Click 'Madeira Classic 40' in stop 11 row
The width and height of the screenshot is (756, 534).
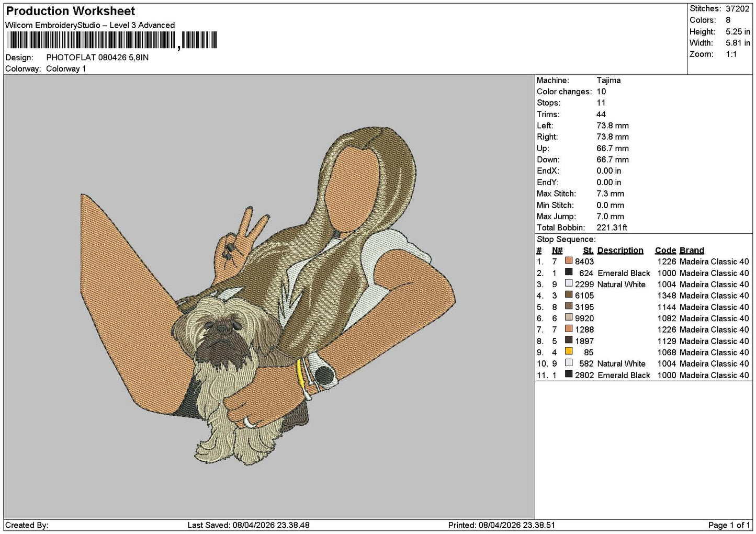(714, 375)
